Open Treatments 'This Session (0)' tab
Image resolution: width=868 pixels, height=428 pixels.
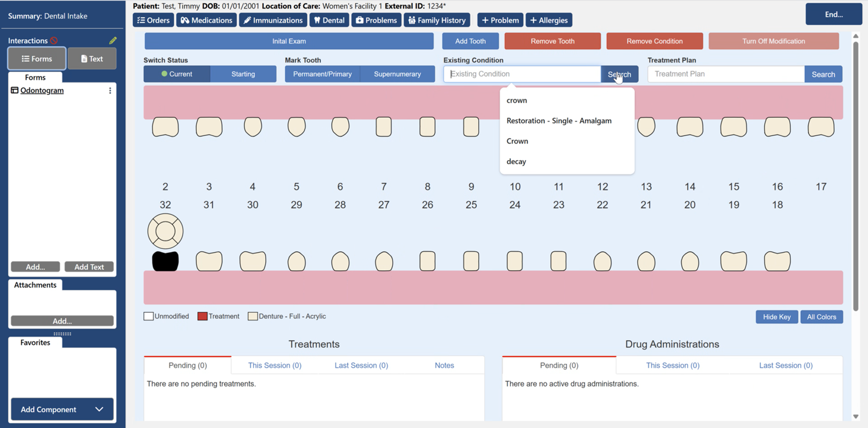275,365
